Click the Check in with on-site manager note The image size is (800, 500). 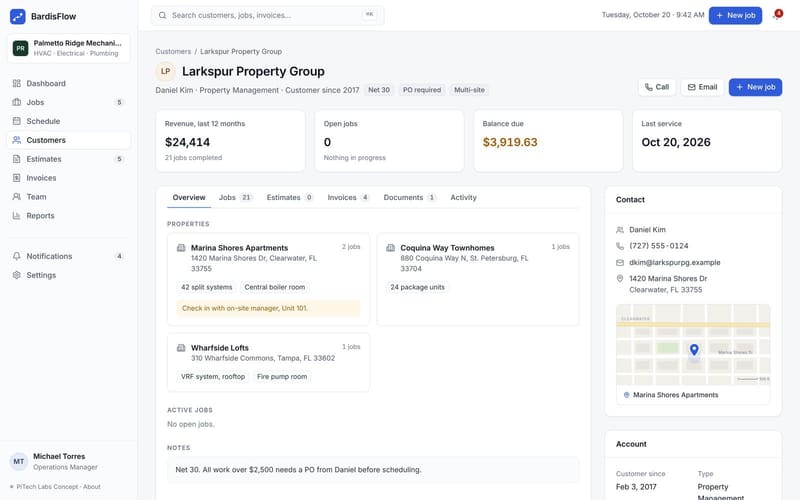[268, 308]
